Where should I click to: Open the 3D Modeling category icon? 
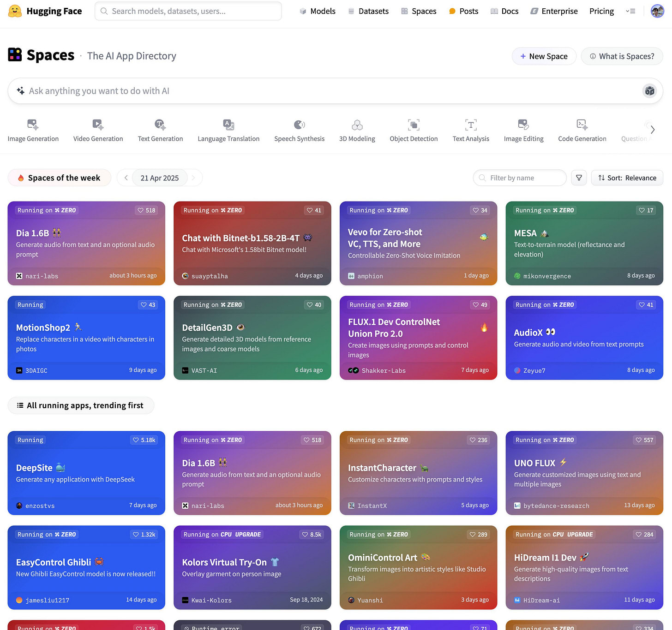(357, 125)
